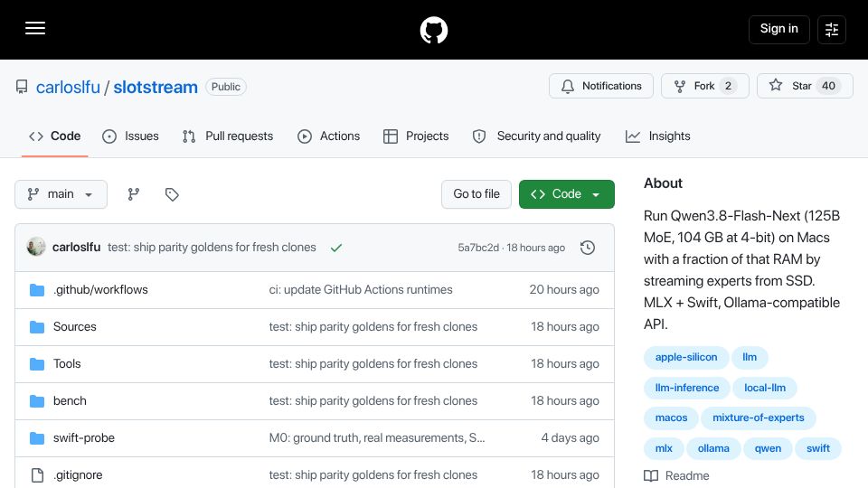Open the Tools folder
This screenshot has height=488, width=868.
pyautogui.click(x=67, y=363)
